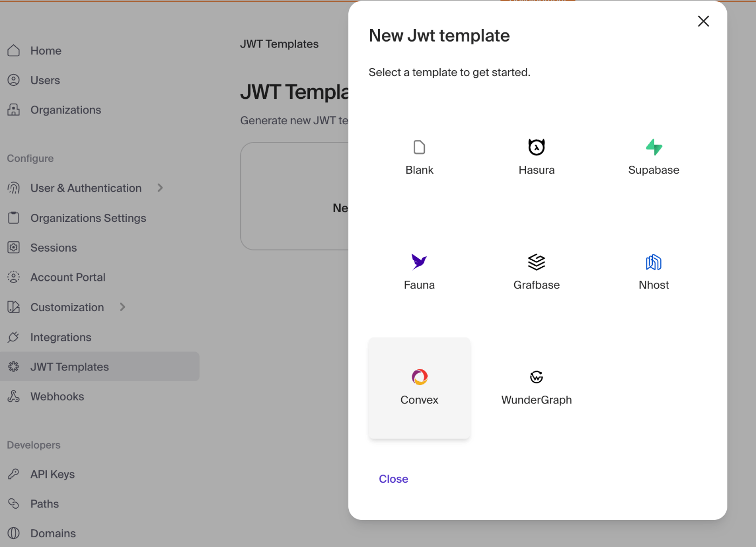This screenshot has height=547, width=756.
Task: Navigate to Sessions
Action: click(x=53, y=248)
